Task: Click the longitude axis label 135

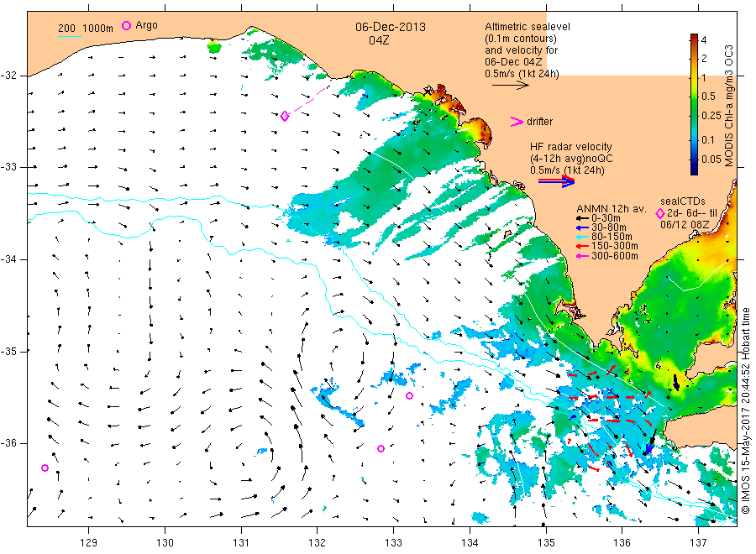Action: [546, 543]
